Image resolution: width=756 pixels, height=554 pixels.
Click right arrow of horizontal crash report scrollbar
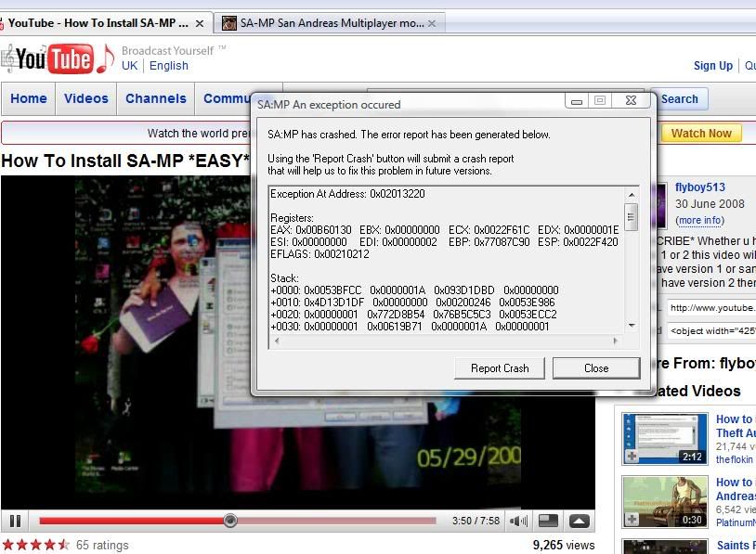point(615,341)
